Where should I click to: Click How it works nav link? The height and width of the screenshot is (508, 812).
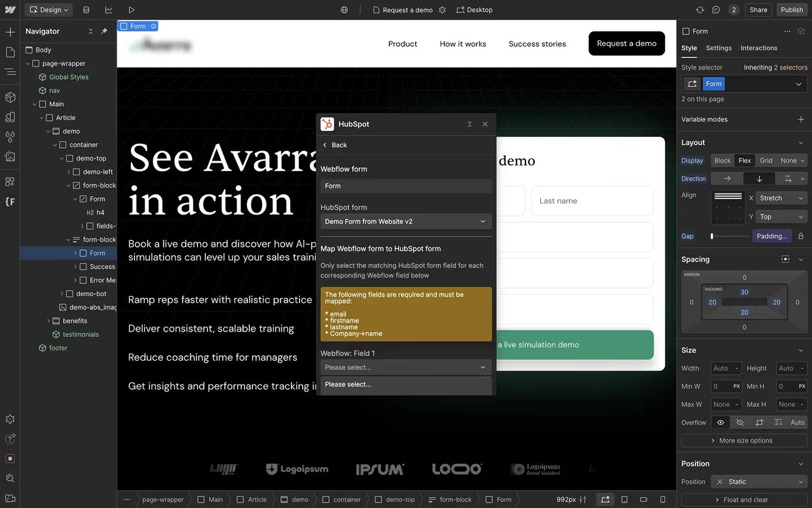tap(463, 44)
